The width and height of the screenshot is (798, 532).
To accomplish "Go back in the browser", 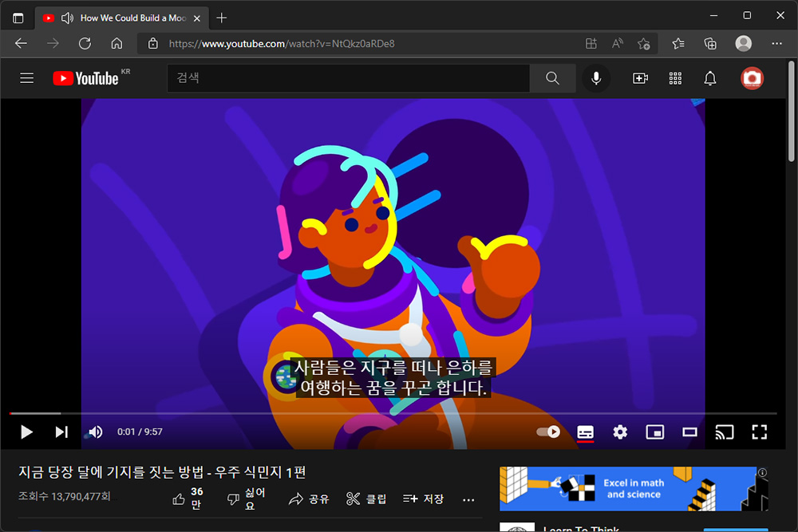I will pos(21,44).
